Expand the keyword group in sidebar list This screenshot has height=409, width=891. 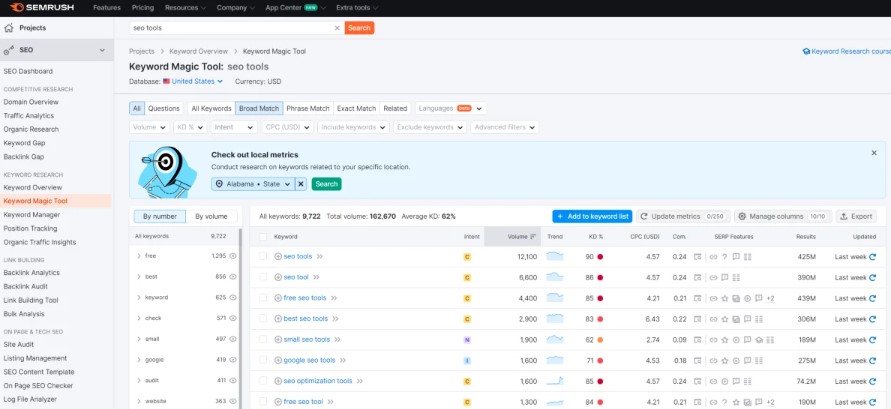(139, 297)
